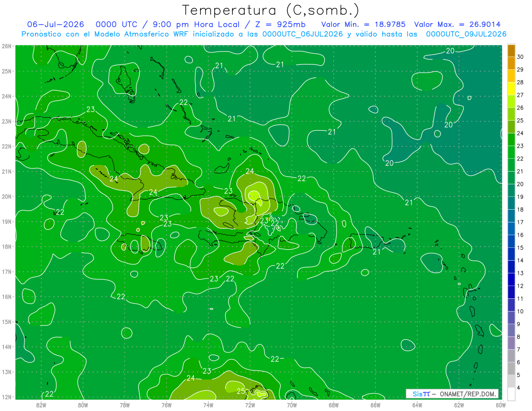Click the '80W' longitude axis label

click(83, 404)
